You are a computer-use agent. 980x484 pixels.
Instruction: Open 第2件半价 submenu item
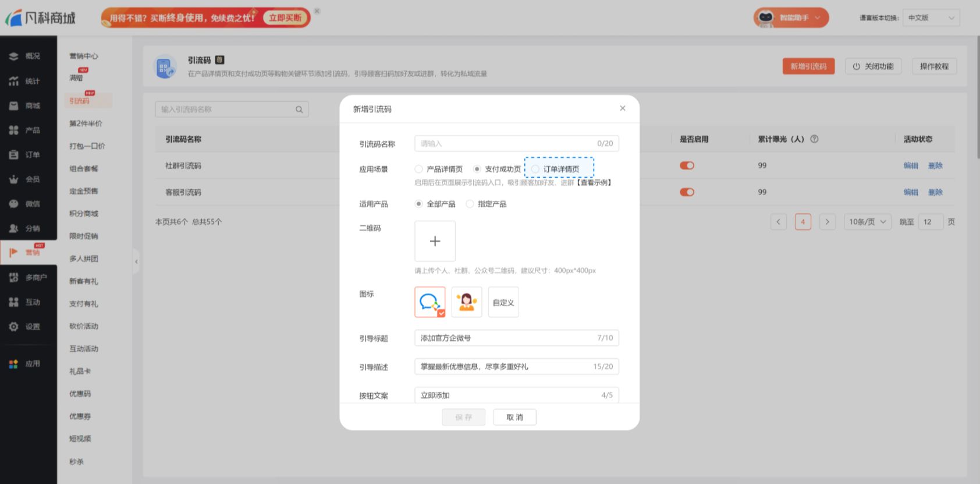[x=86, y=123]
